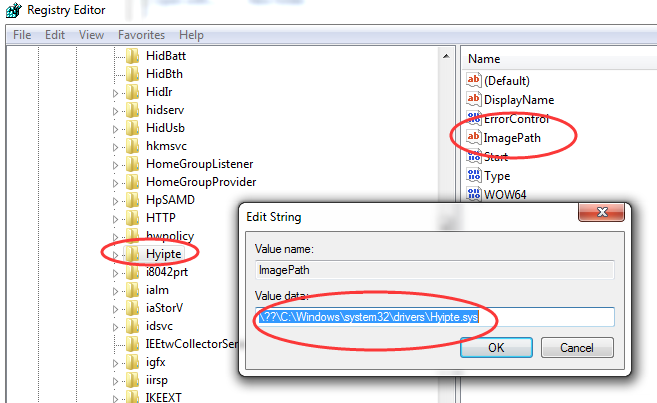The image size is (657, 403).
Task: Expand the HTTP tree node
Action: [116, 219]
